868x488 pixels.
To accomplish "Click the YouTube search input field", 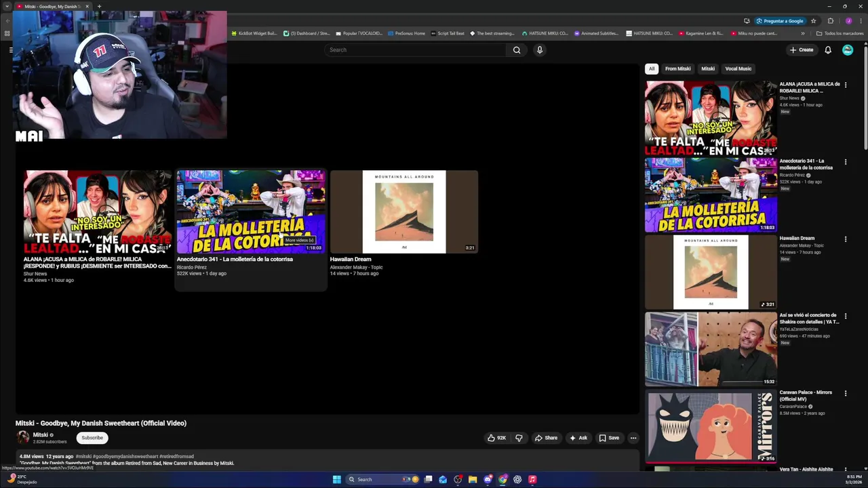I will (416, 49).
